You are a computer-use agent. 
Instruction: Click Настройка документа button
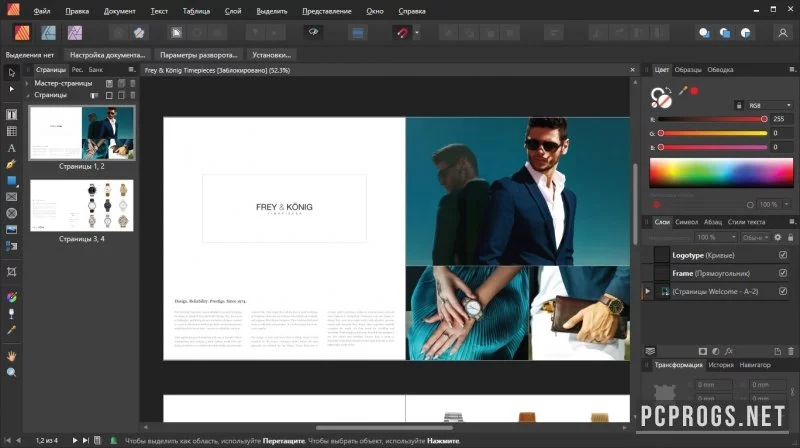click(108, 55)
